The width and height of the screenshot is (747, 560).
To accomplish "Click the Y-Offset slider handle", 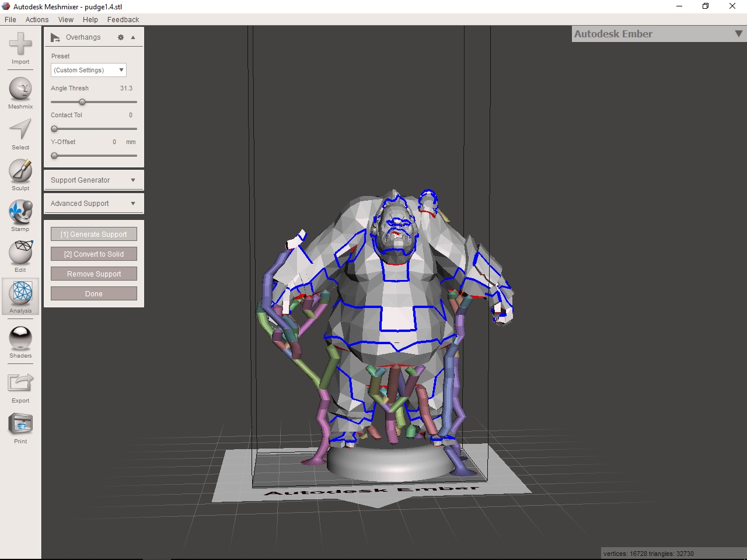I will (54, 156).
